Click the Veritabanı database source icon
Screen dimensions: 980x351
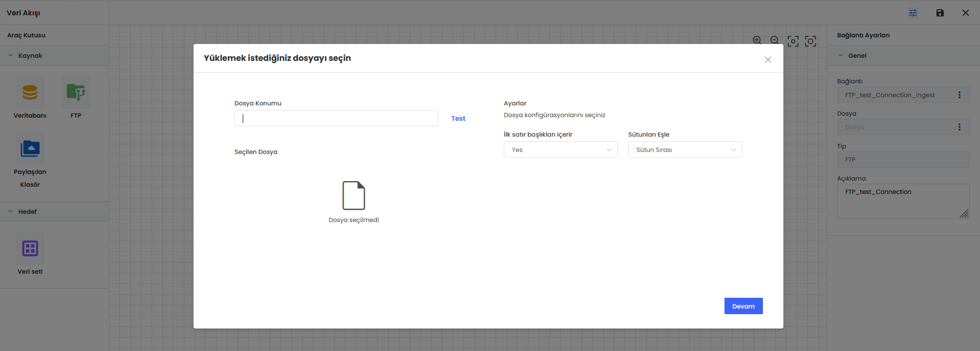coord(30,93)
